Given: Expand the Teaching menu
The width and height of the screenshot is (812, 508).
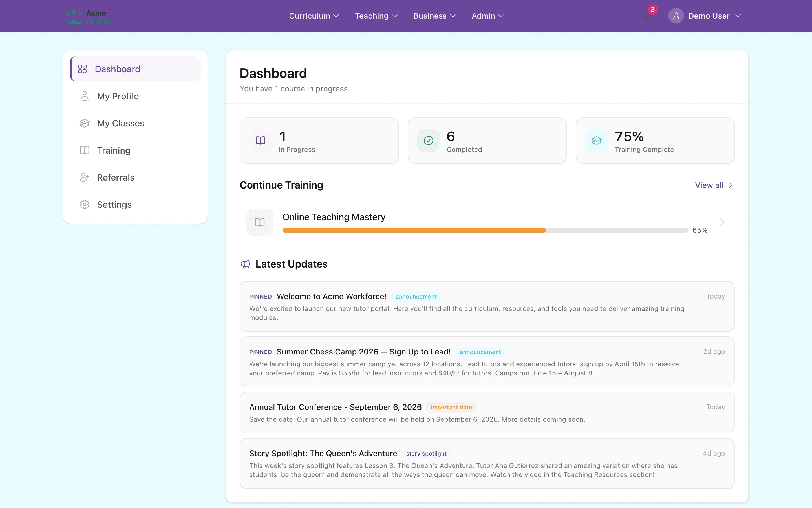Looking at the screenshot, I should coord(376,16).
